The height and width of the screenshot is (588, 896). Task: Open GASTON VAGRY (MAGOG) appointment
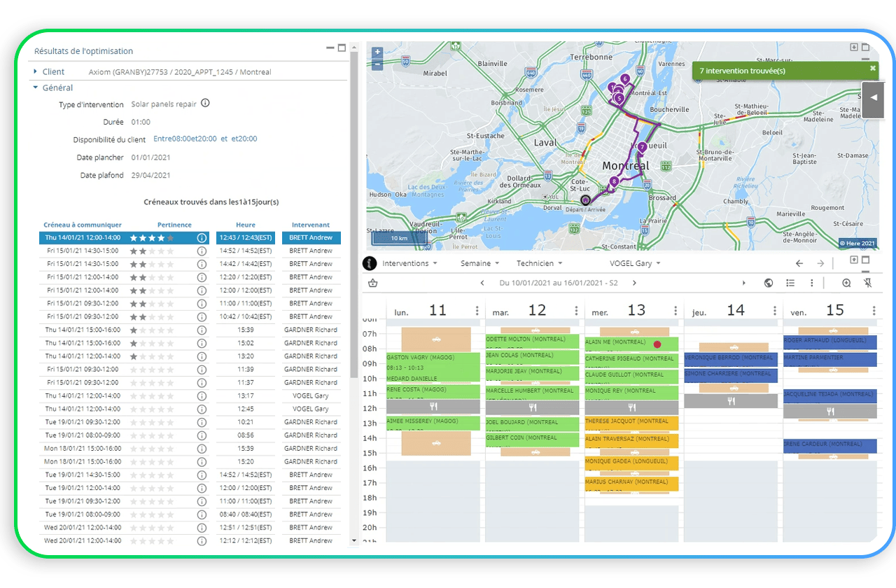[x=433, y=367]
